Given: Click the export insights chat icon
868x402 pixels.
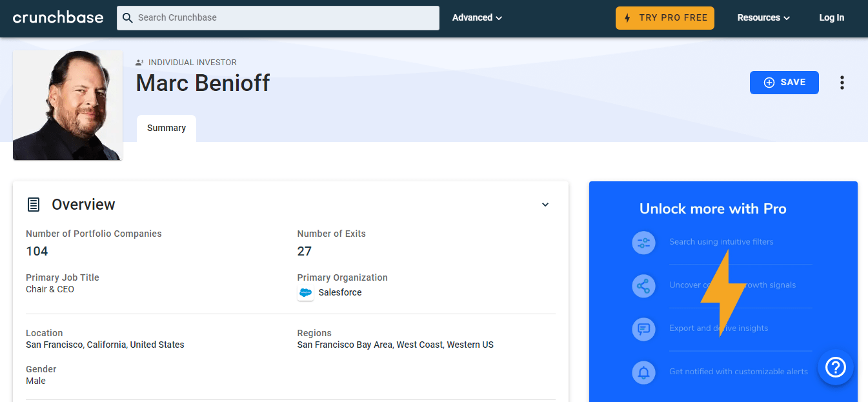Looking at the screenshot, I should 643,329.
